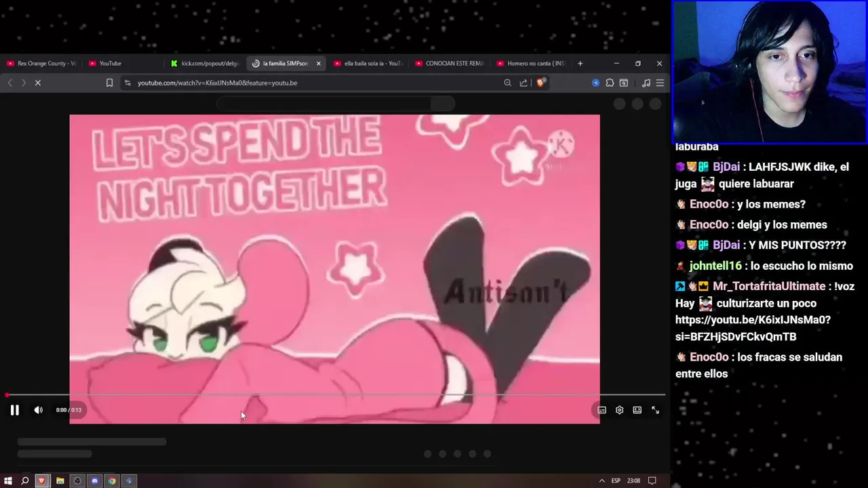Open the 23:08 taskbar clock
The image size is (868, 488).
click(633, 481)
